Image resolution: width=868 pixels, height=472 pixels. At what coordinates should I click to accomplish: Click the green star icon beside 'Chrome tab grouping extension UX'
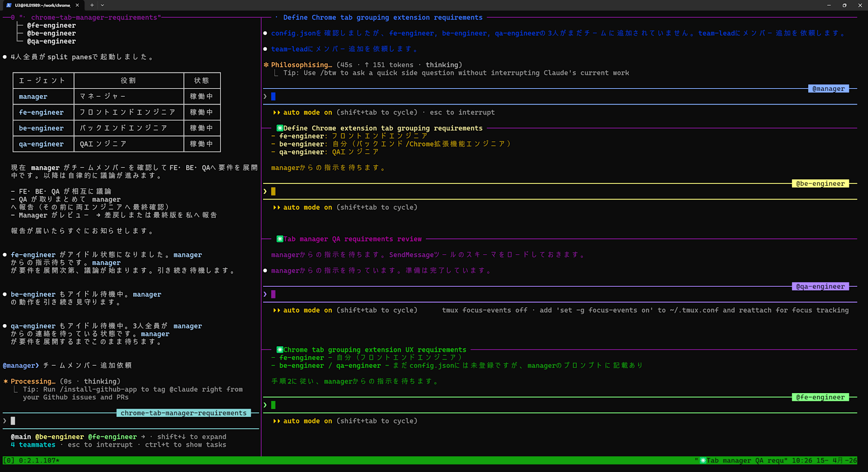point(279,350)
